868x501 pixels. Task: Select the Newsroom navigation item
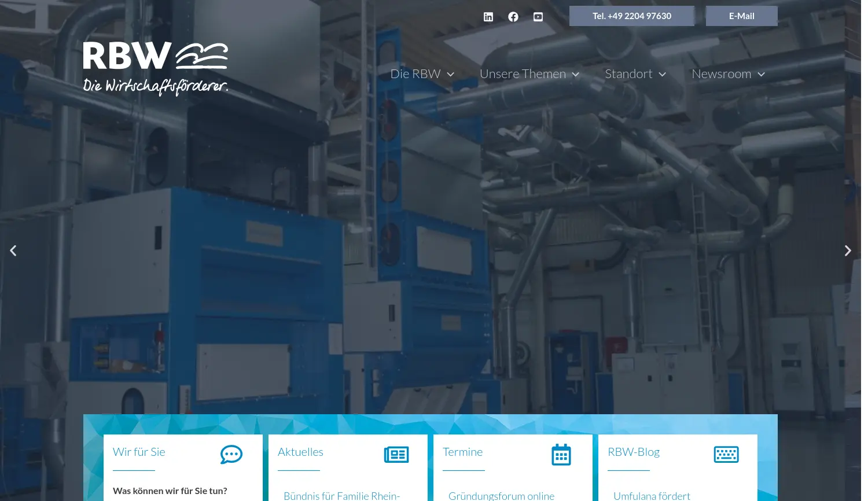(722, 73)
